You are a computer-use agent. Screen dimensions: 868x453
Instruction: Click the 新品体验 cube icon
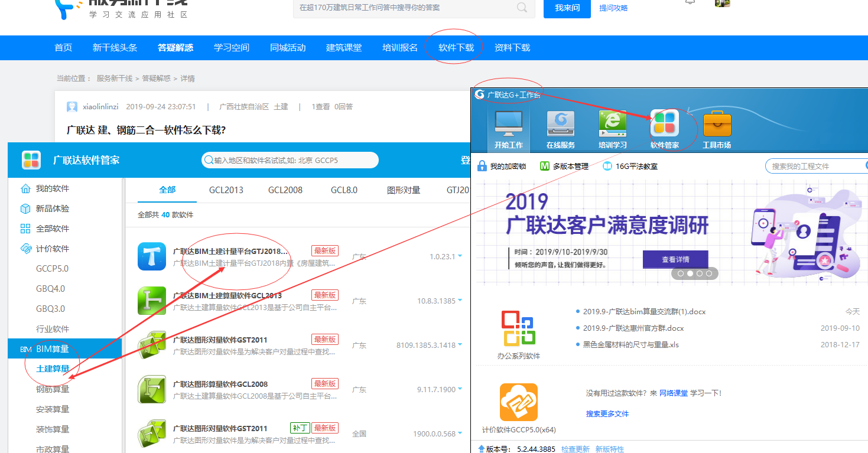coord(25,208)
